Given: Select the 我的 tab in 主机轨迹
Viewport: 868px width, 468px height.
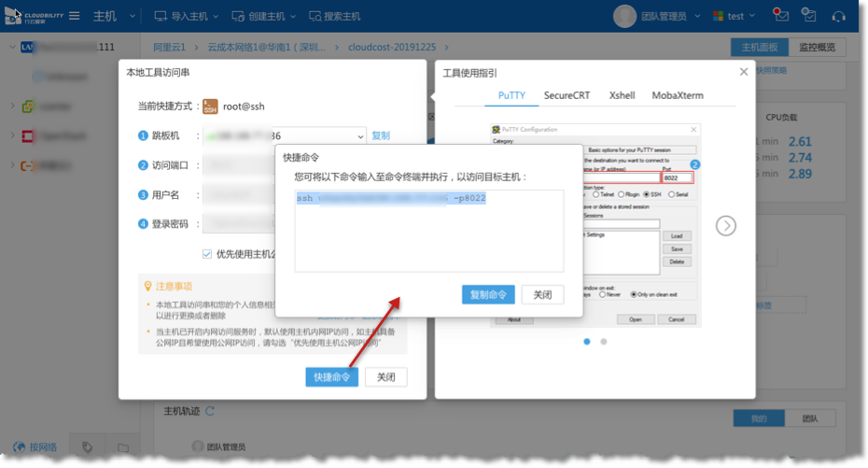Looking at the screenshot, I should point(759,418).
